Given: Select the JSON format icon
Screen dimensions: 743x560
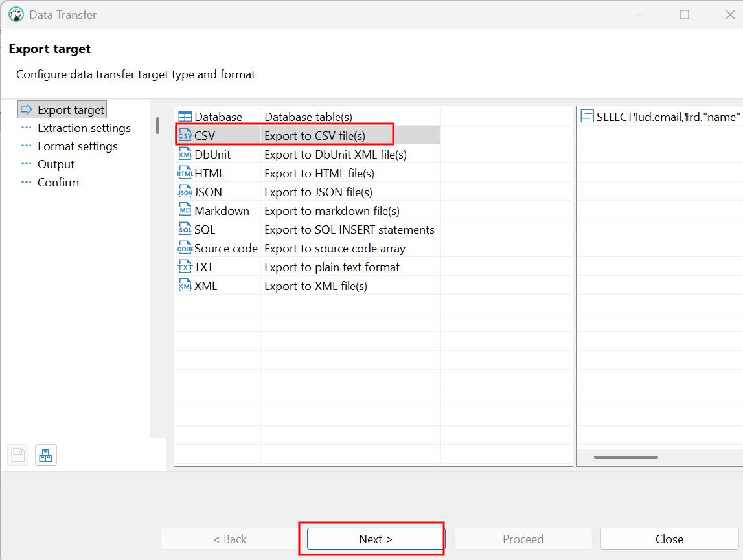Looking at the screenshot, I should pos(185,192).
